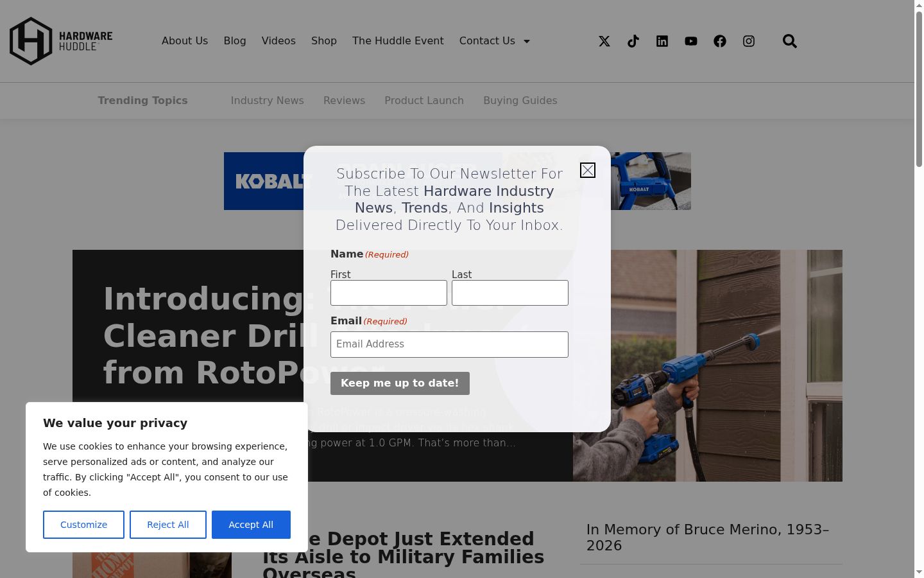924x578 pixels.
Task: Click the First name field
Action: tap(389, 293)
